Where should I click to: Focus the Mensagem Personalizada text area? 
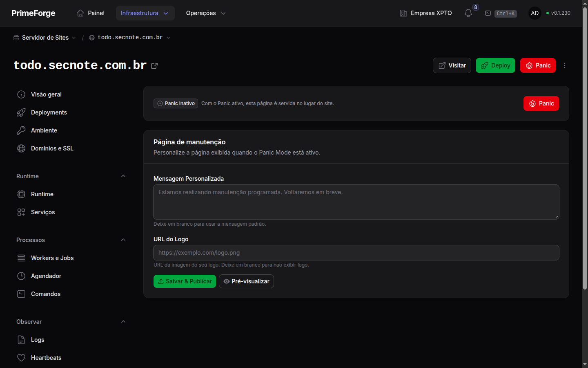[x=356, y=202]
